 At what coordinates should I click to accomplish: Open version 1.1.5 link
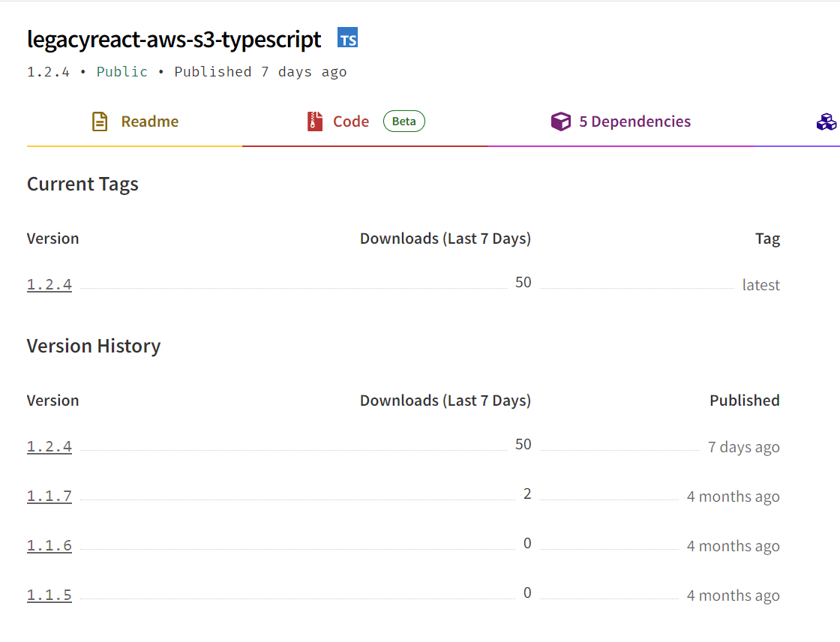tap(49, 595)
